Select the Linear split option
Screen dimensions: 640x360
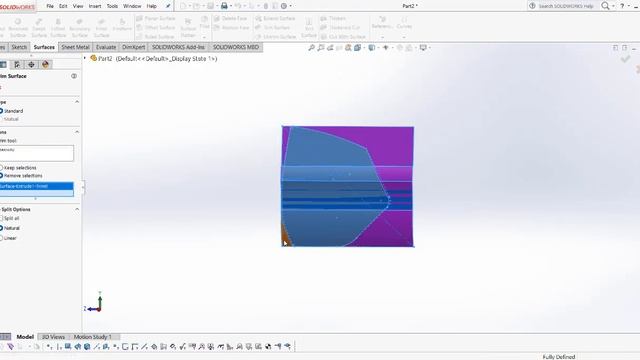tap(9, 238)
